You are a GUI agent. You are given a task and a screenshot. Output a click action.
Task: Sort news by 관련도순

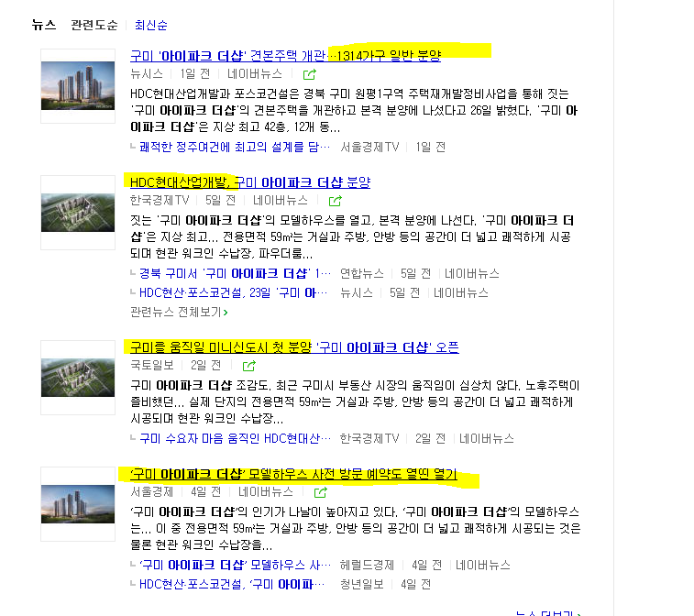tap(94, 26)
